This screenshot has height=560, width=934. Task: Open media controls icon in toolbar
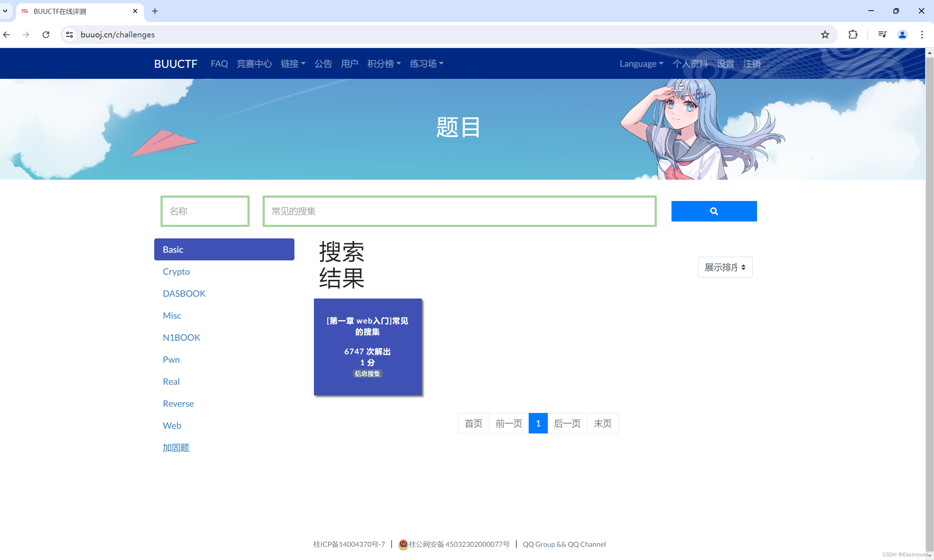click(882, 35)
